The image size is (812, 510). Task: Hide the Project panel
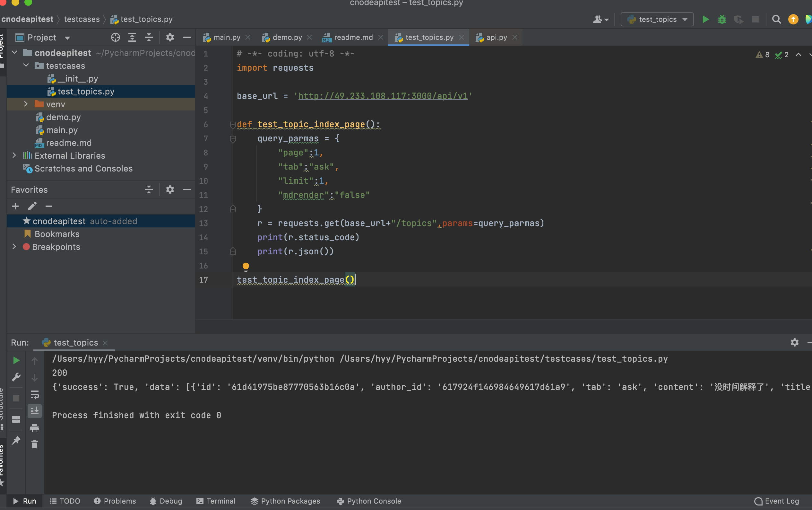186,38
